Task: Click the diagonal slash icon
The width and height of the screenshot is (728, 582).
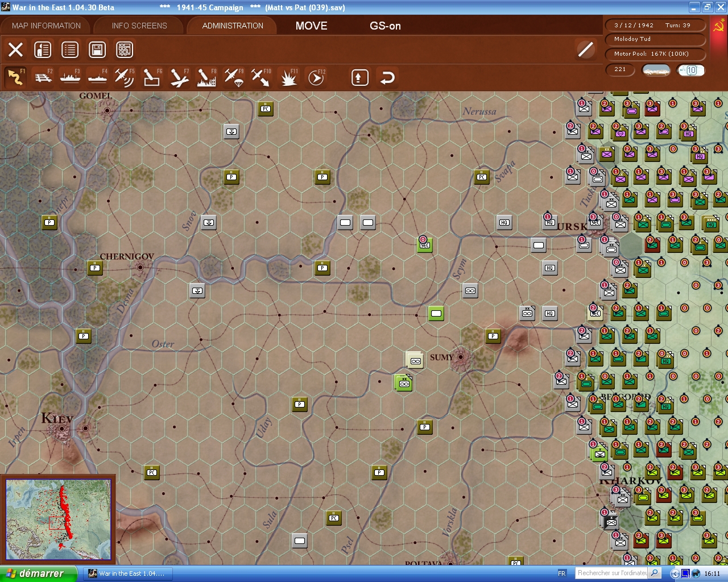Action: coord(585,49)
